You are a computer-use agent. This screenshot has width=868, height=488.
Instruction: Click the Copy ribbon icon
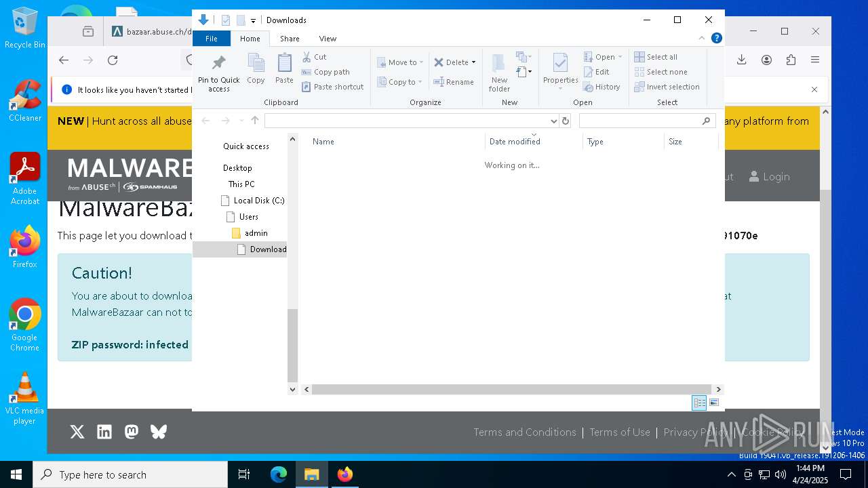[x=256, y=69]
